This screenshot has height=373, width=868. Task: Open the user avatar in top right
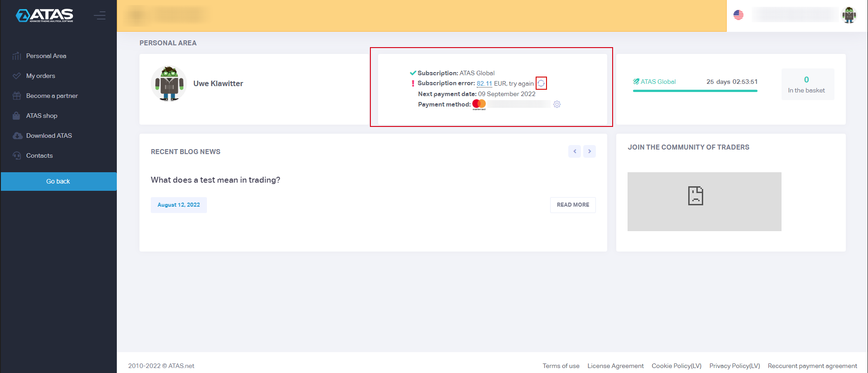click(849, 15)
